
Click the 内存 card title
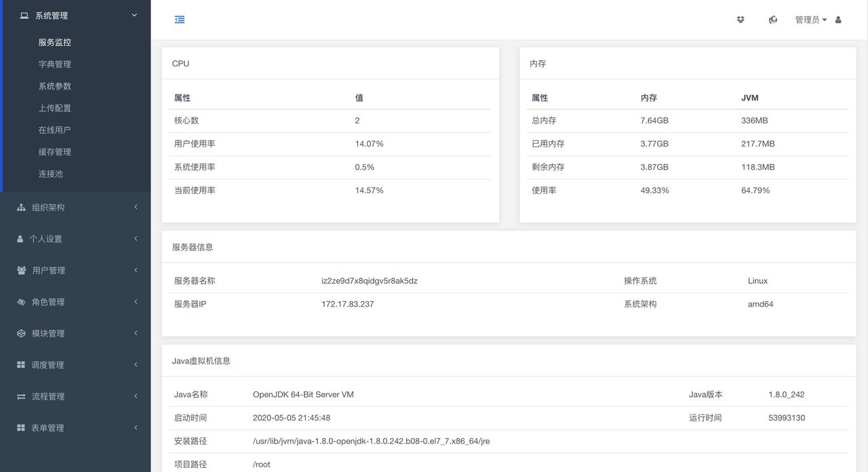538,64
